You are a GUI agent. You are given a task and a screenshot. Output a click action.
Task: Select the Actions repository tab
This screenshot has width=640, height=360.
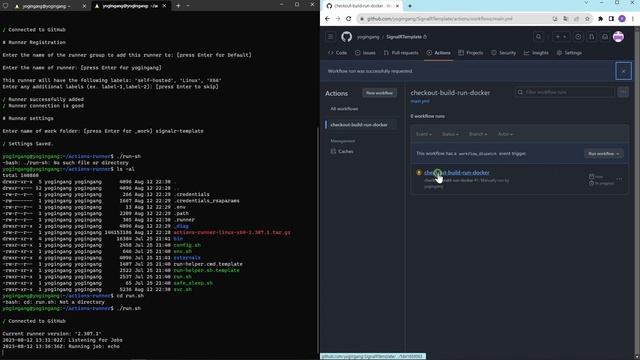(x=438, y=53)
